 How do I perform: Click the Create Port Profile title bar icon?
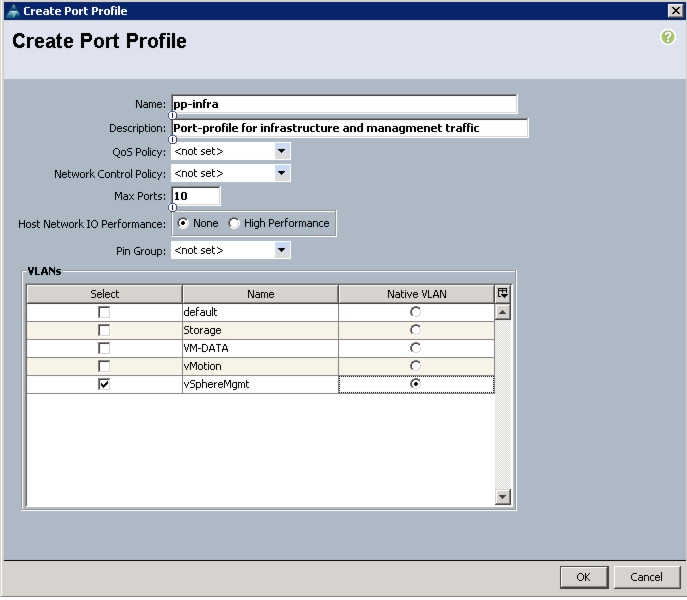point(14,11)
